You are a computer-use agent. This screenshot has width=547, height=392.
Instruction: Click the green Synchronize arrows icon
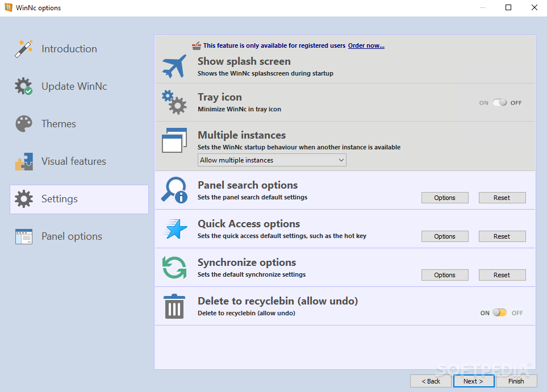pyautogui.click(x=174, y=268)
